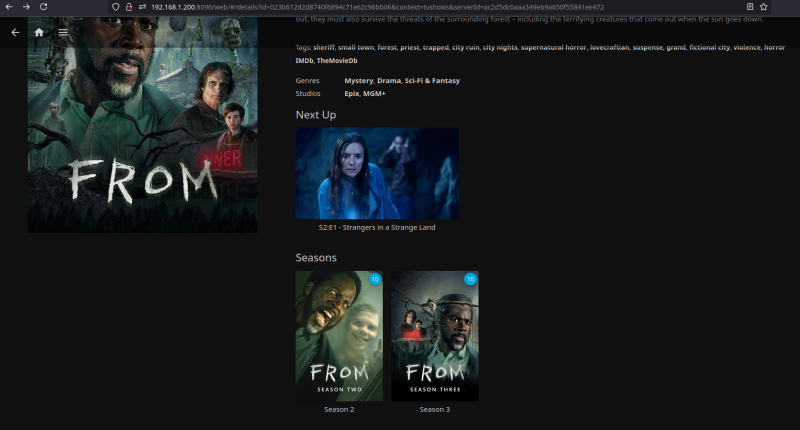Click the shield tracking protection icon
800x430 pixels.
point(116,7)
